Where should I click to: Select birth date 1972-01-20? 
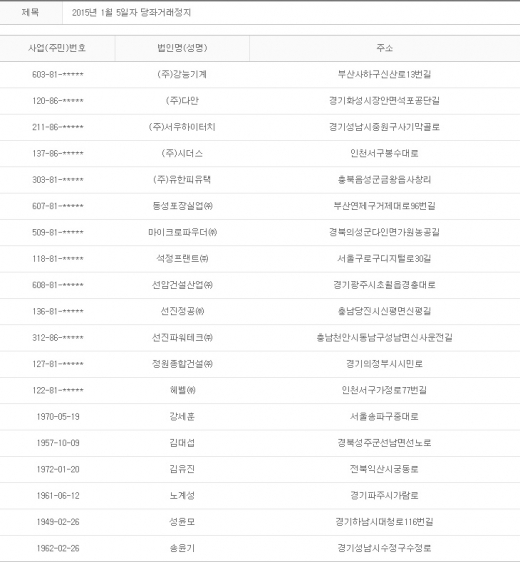coord(58,469)
